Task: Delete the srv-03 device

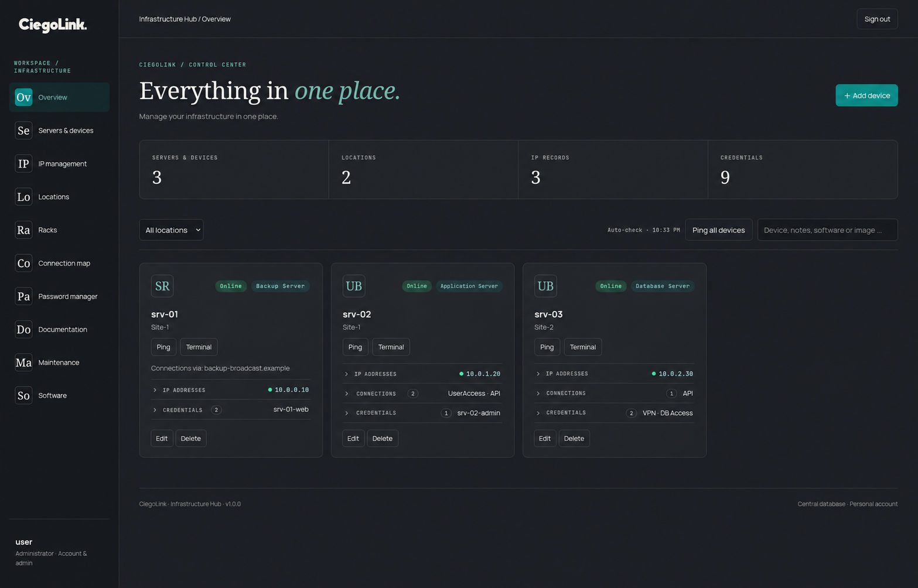Action: [574, 438]
